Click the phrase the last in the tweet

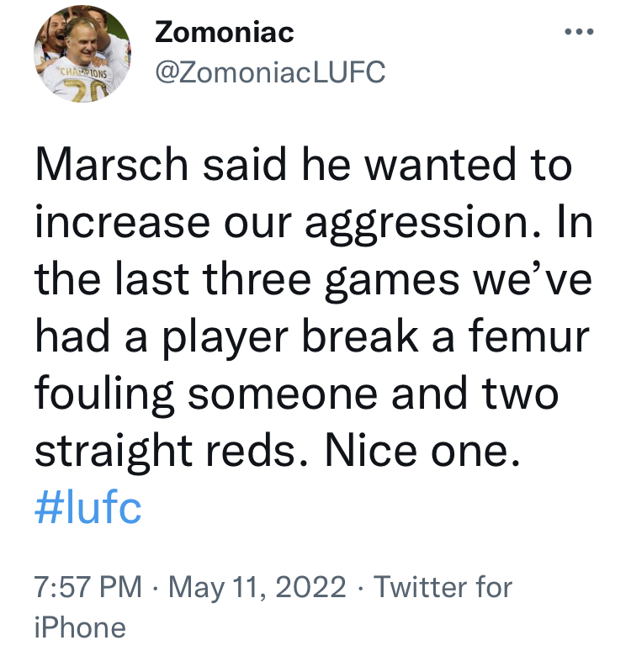tap(112, 278)
